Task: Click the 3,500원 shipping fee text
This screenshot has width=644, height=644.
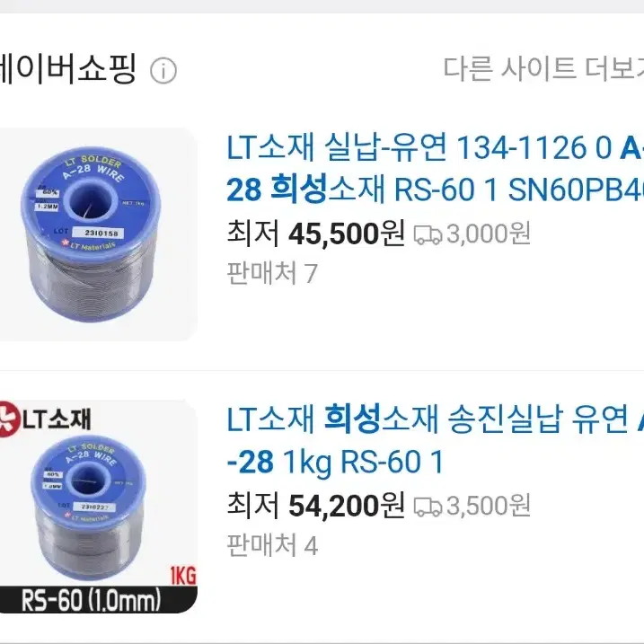Action: (x=489, y=506)
